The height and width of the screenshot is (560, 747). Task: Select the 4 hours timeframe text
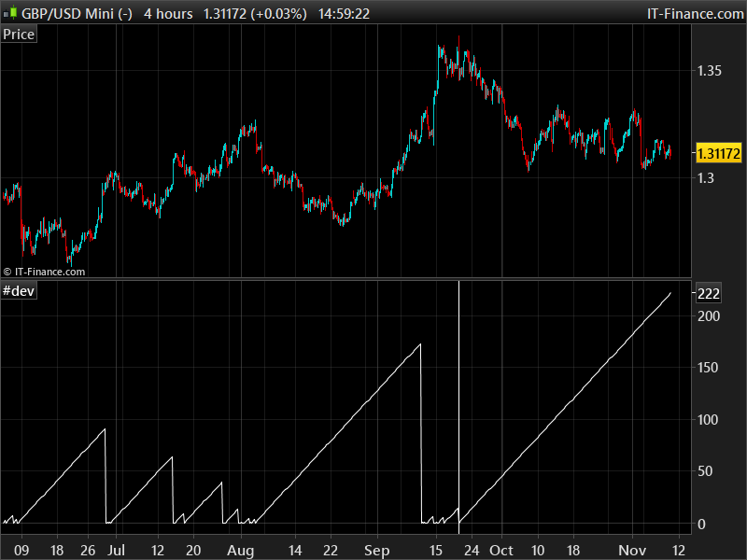[x=168, y=13]
